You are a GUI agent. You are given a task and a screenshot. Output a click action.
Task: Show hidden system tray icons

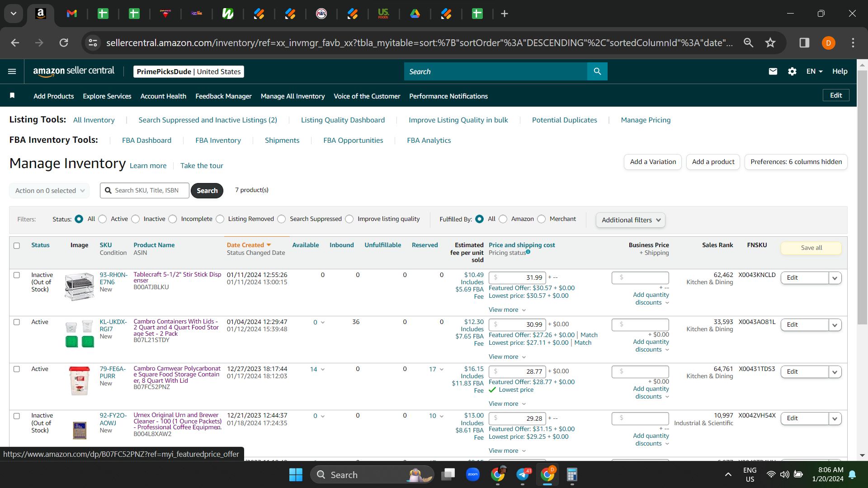click(x=728, y=474)
